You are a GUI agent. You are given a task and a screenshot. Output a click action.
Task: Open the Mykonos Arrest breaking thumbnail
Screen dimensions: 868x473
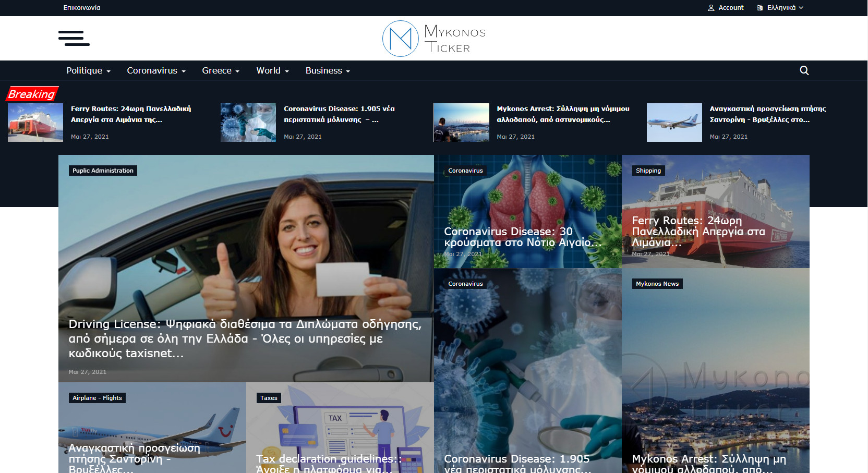point(461,123)
